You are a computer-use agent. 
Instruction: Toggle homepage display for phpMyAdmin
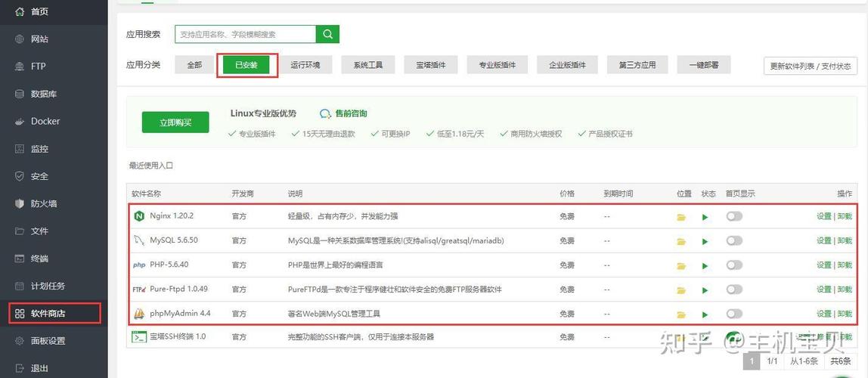[734, 314]
